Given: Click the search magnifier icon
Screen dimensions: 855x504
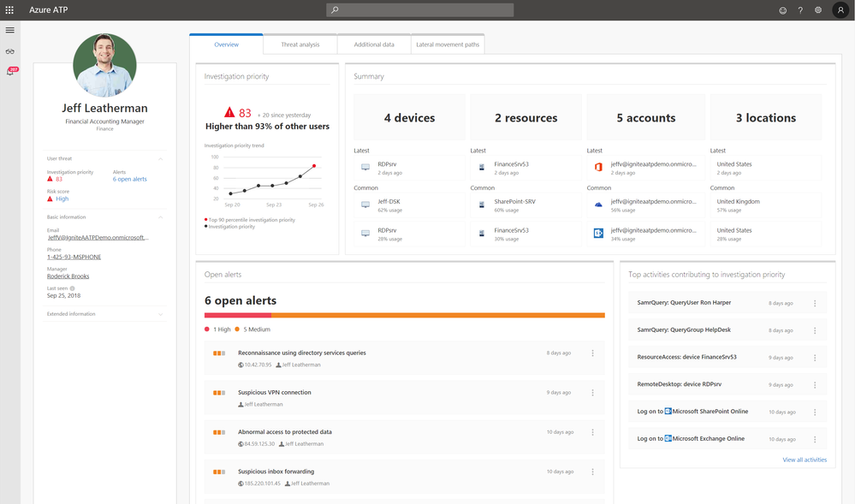Looking at the screenshot, I should pos(335,9).
